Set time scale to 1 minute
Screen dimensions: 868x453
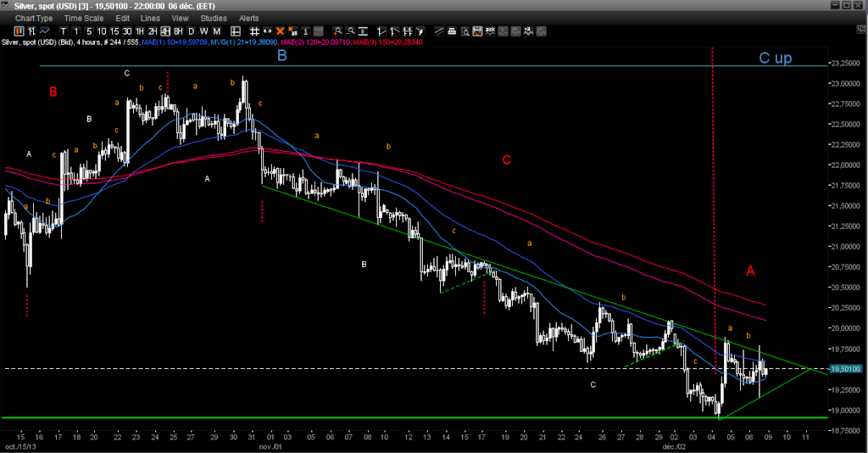tap(76, 31)
